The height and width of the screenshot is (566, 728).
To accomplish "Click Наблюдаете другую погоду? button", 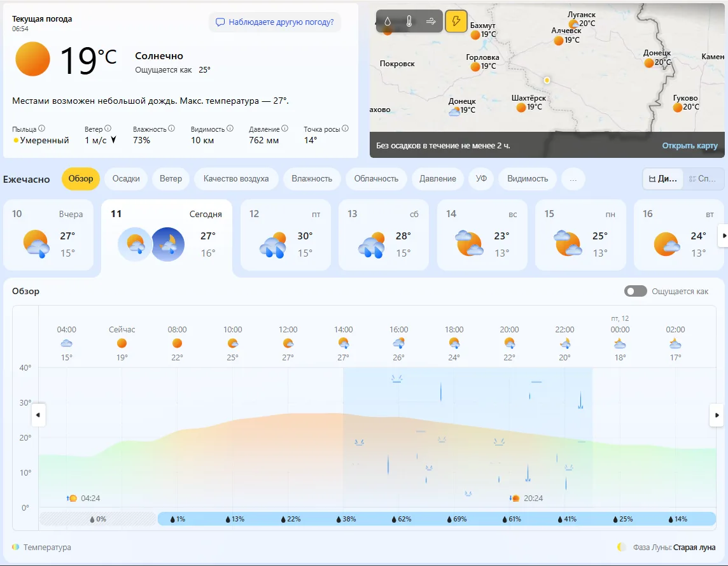I will (x=275, y=22).
